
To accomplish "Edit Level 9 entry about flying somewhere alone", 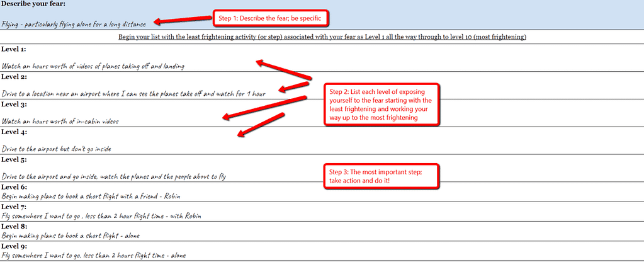I will click(93, 256).
